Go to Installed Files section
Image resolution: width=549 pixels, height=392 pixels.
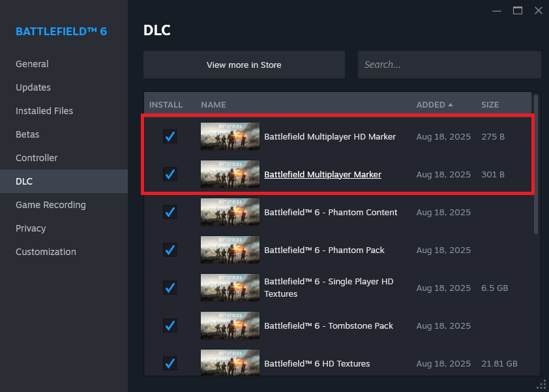point(64,111)
